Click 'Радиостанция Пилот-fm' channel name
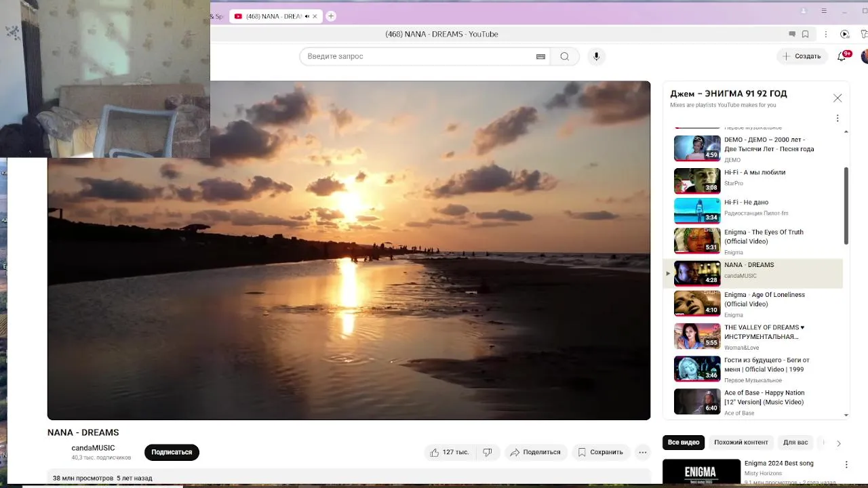868x488 pixels. (756, 213)
